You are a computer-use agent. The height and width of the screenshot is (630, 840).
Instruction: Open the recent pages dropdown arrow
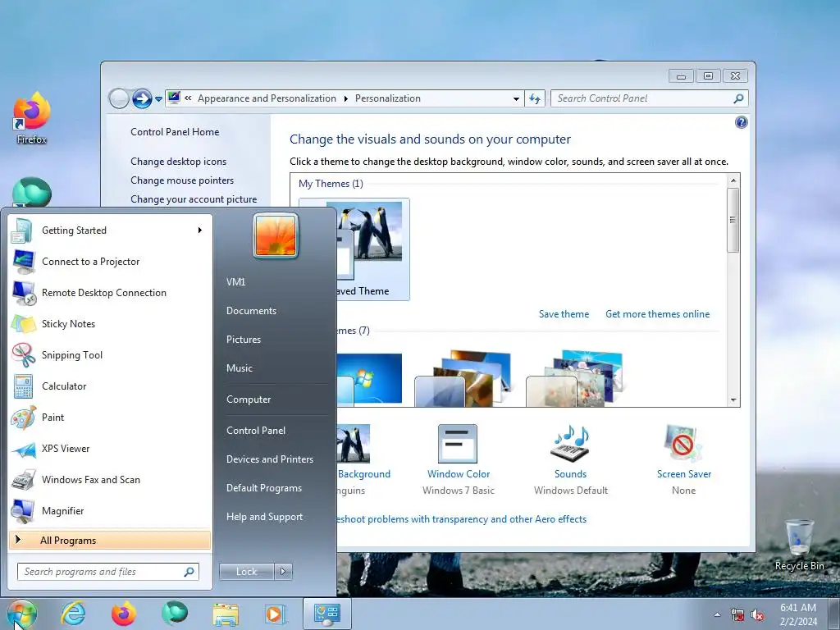(x=158, y=99)
